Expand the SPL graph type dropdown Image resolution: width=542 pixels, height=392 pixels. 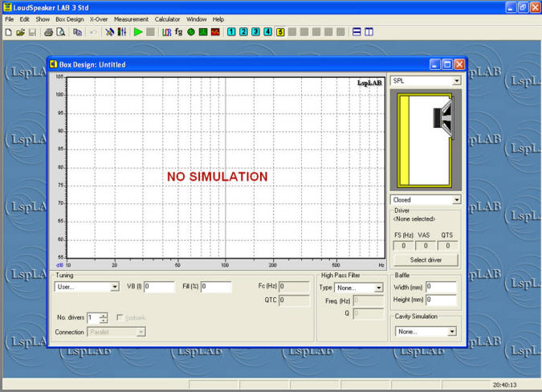(457, 81)
